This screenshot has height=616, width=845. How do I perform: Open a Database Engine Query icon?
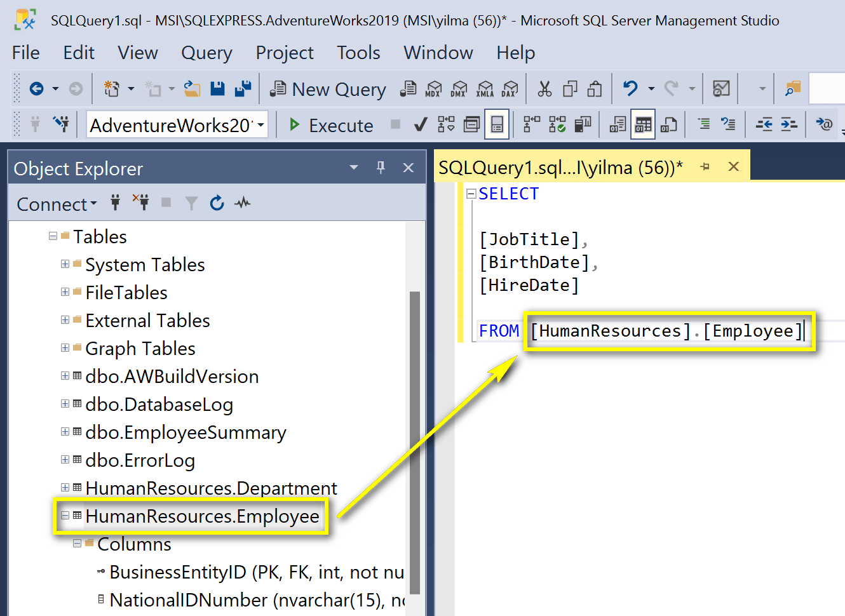point(408,89)
